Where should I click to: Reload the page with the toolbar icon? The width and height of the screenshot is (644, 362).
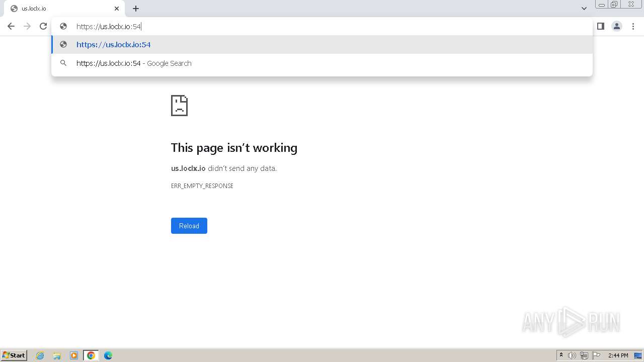point(43,26)
